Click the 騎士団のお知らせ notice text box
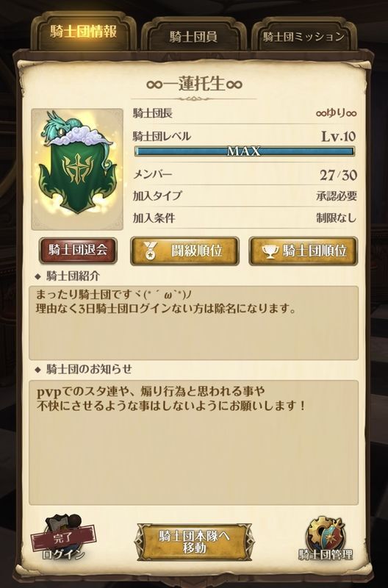388x588 pixels. click(x=193, y=442)
